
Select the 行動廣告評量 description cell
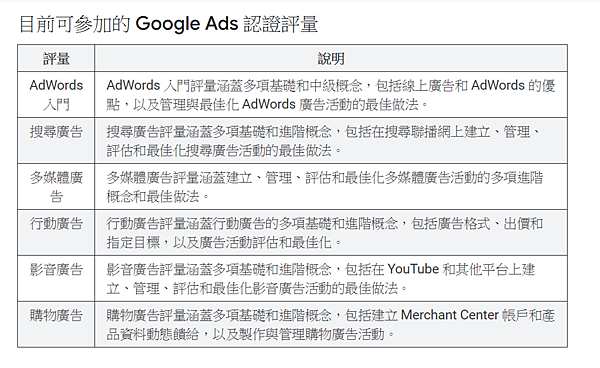point(331,233)
